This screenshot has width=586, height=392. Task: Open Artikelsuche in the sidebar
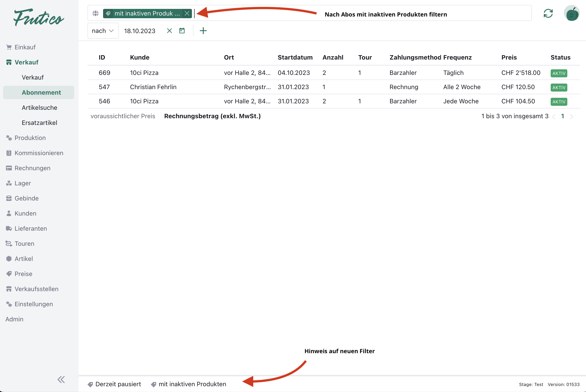point(39,108)
